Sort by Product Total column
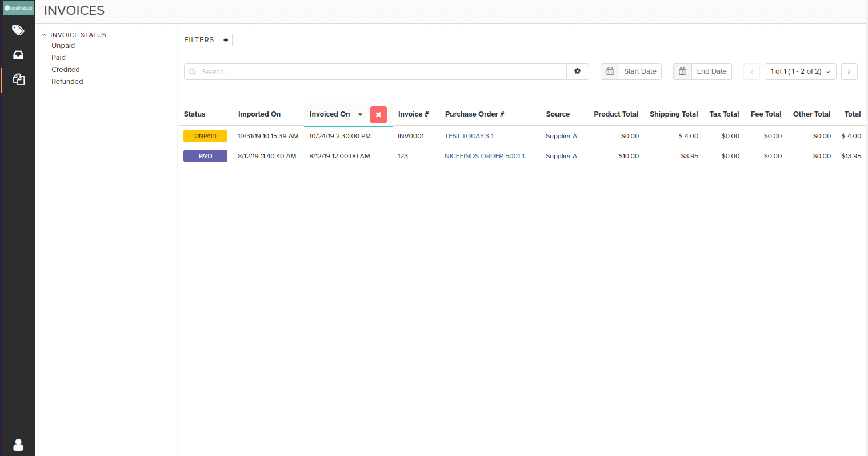The image size is (868, 456). tap(616, 114)
